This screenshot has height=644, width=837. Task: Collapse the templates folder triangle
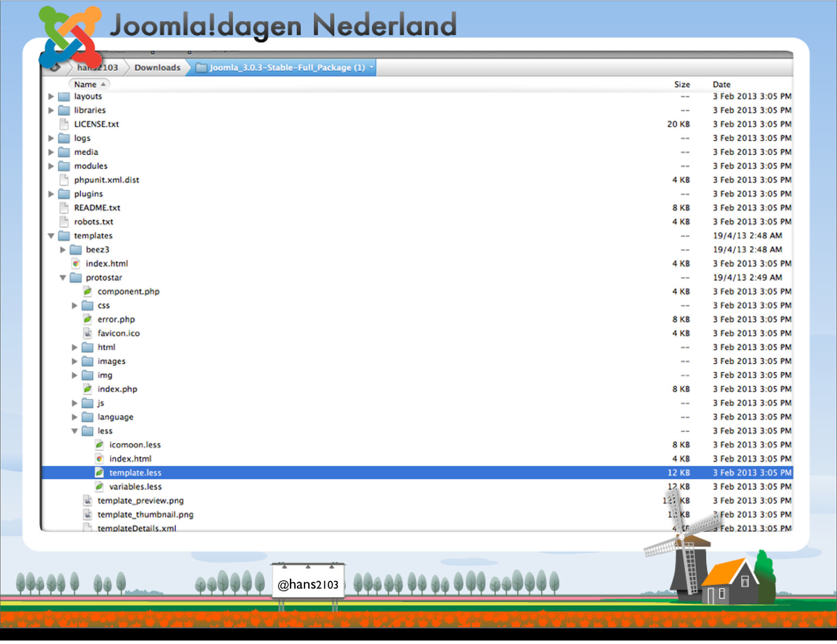51,236
